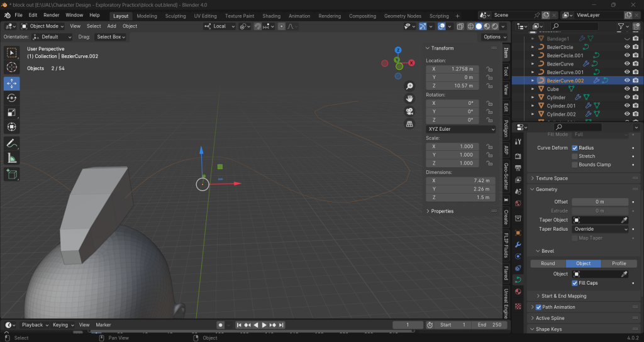The width and height of the screenshot is (644, 342).
Task: Expand BezierCurve.001 in the outliner
Action: click(532, 72)
